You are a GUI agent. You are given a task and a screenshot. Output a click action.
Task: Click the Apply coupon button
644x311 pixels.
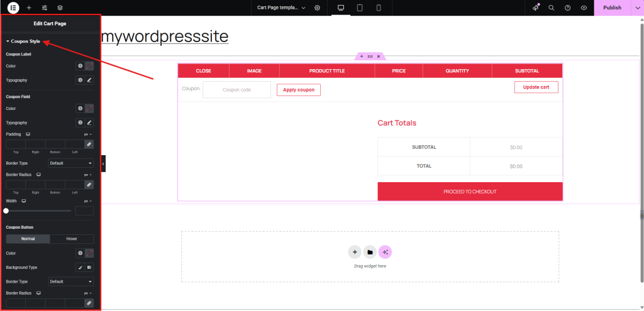tap(299, 90)
